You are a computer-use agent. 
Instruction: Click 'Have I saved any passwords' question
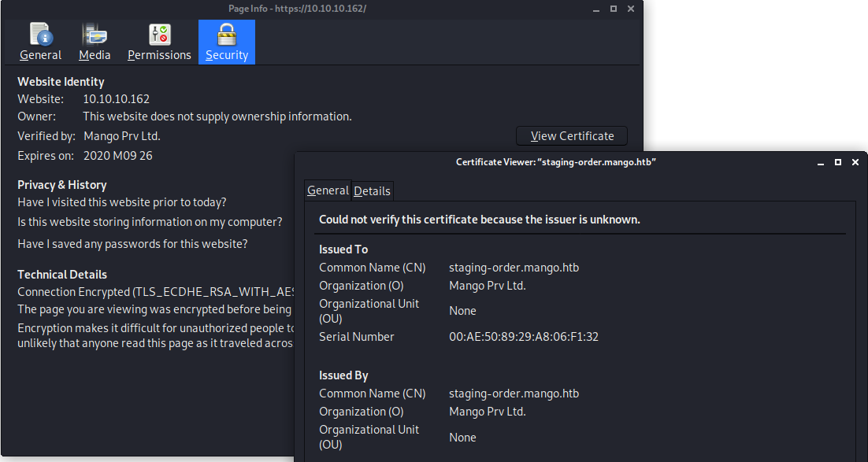click(x=132, y=244)
